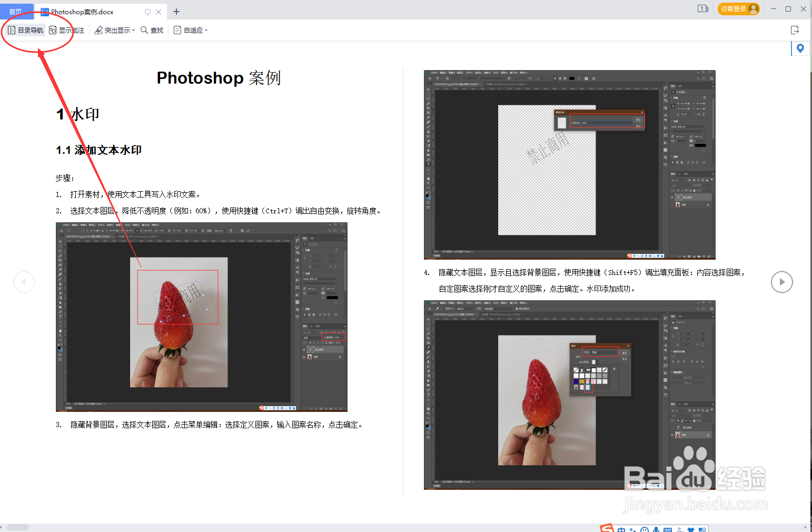Click step 2 选择文本图层 text line
Screen dimensions: 812x532
pos(219,211)
